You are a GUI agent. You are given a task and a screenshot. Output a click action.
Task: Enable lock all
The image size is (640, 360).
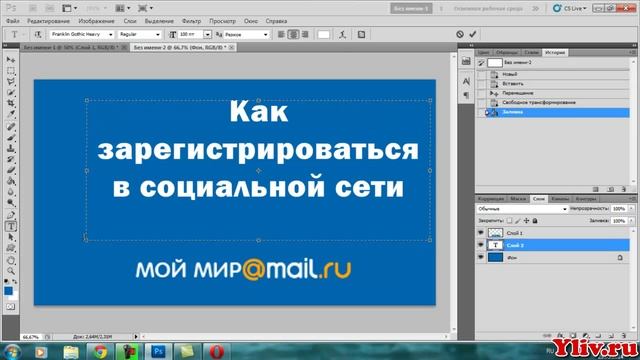[x=535, y=220]
